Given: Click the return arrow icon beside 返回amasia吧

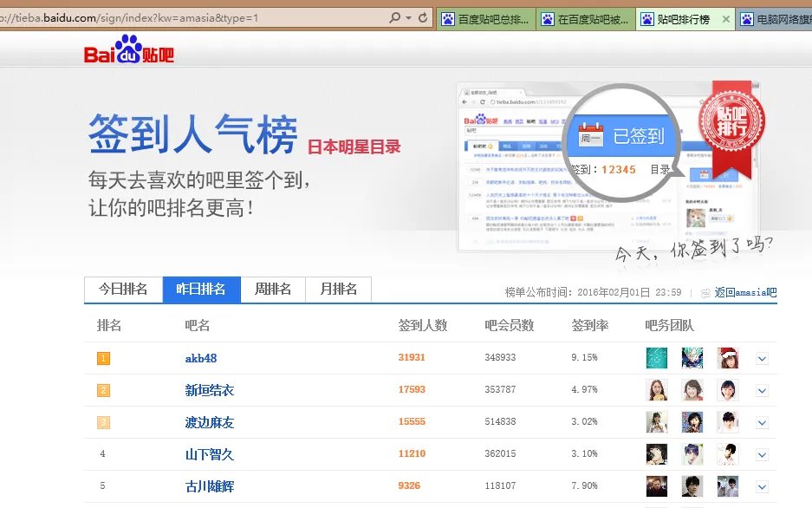Looking at the screenshot, I should (x=705, y=293).
